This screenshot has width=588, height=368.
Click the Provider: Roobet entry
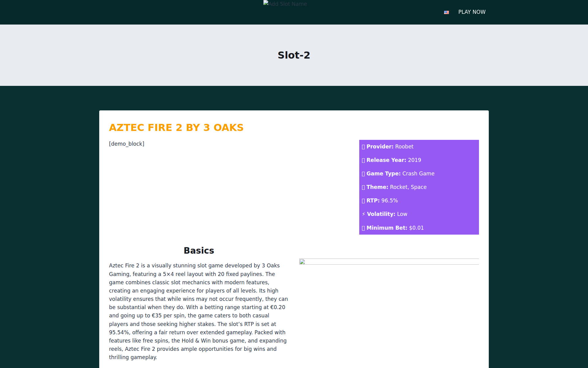[390, 147]
